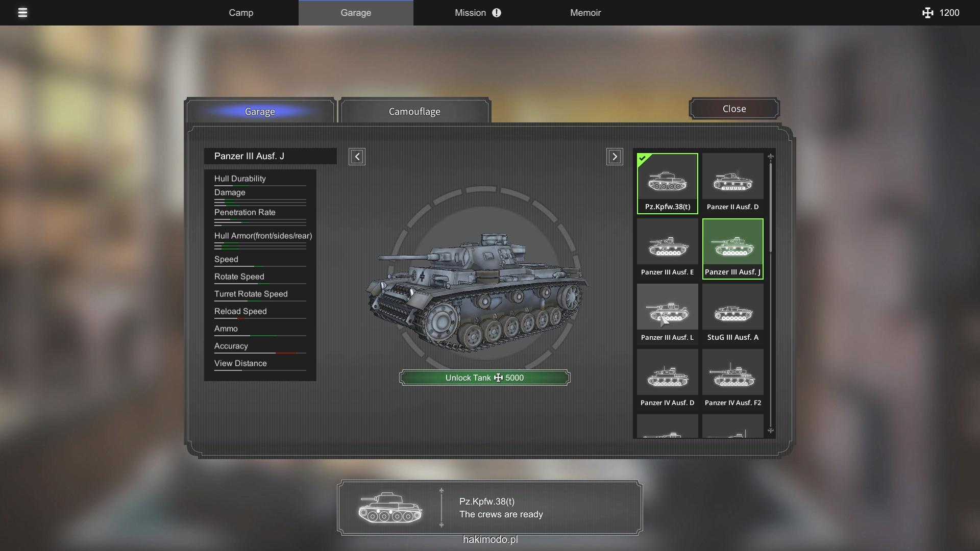The height and width of the screenshot is (551, 980).
Task: Click the Mission alert exclamation icon
Action: pos(497,13)
